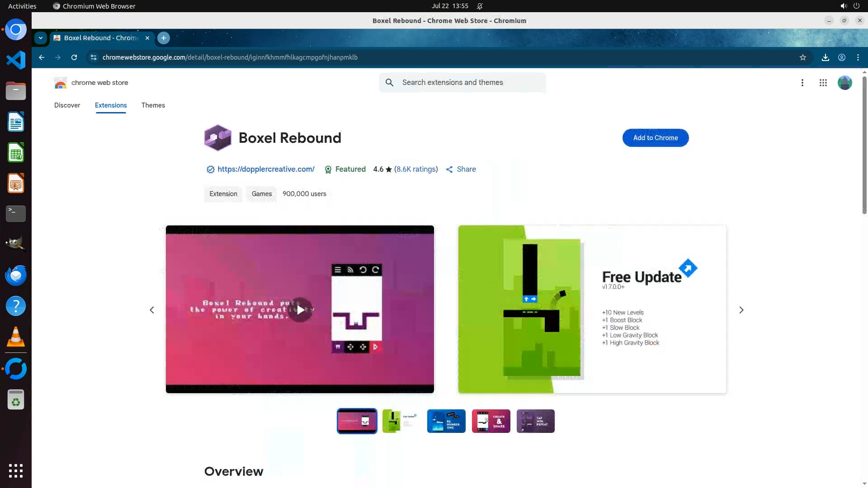Image resolution: width=868 pixels, height=488 pixels.
Task: Click the Add to Chrome button
Action: (x=655, y=138)
